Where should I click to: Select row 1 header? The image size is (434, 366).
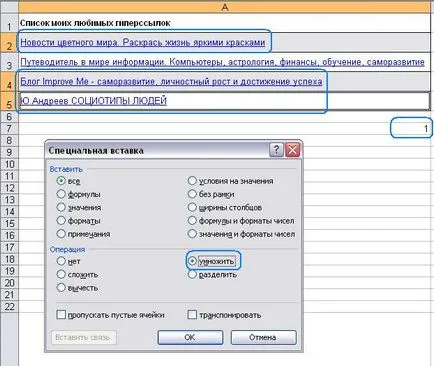9,23
